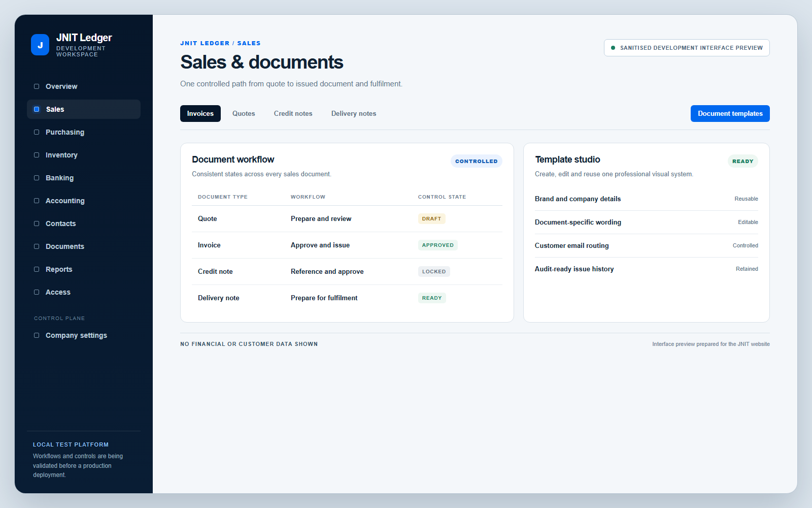Image resolution: width=812 pixels, height=508 pixels.
Task: Click the DRAFT control state tag
Action: point(432,219)
